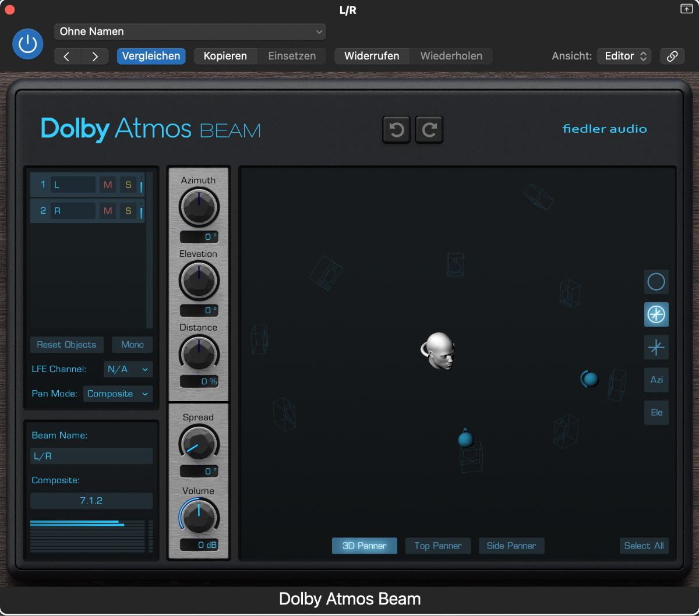Click the Select All button
Screen dimensions: 699x616
click(644, 546)
